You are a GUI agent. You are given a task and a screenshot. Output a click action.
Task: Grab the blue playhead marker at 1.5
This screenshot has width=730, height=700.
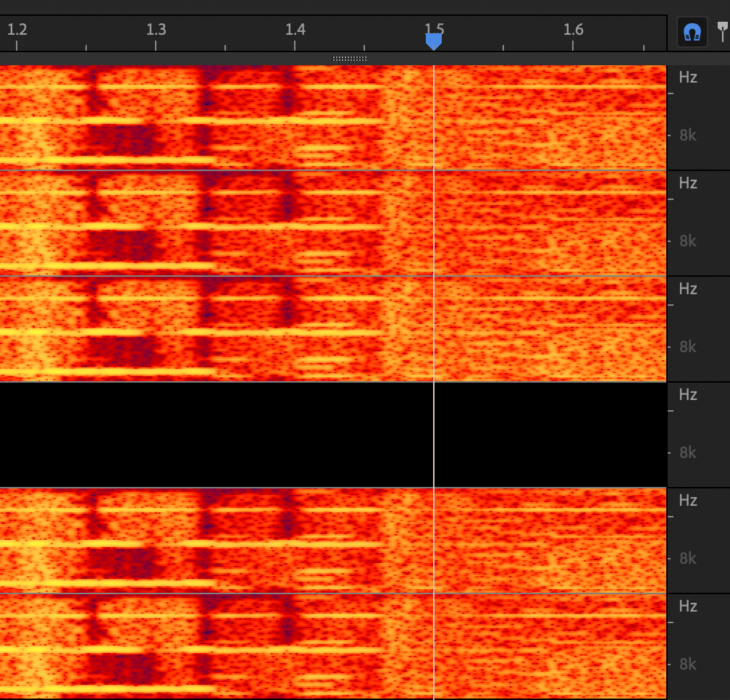[x=433, y=41]
